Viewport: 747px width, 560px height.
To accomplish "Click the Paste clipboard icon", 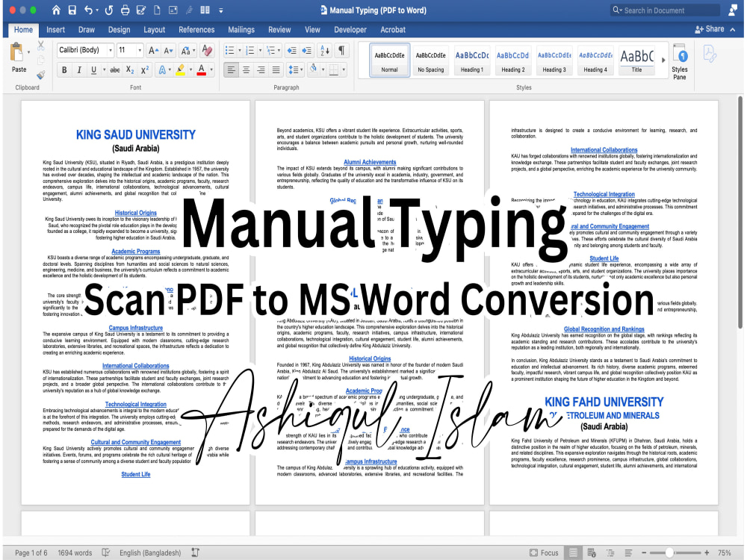I will 17,52.
